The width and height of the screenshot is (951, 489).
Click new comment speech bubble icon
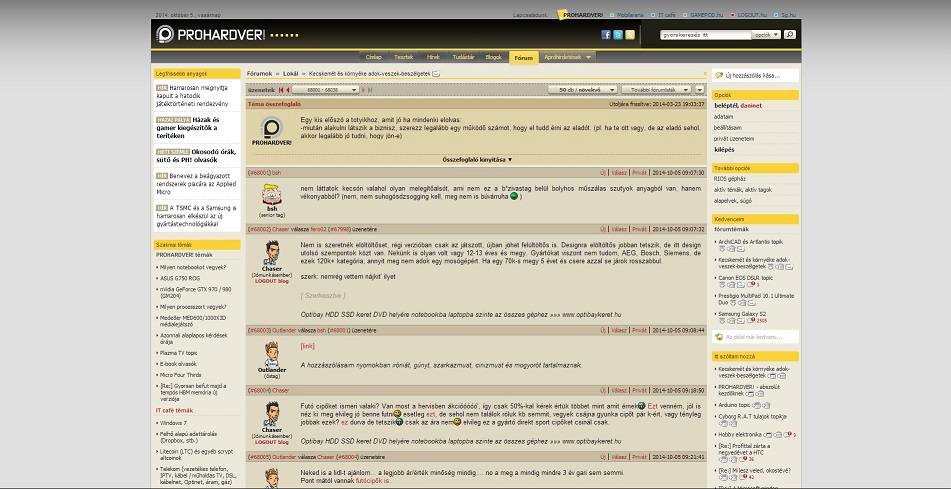coord(719,75)
